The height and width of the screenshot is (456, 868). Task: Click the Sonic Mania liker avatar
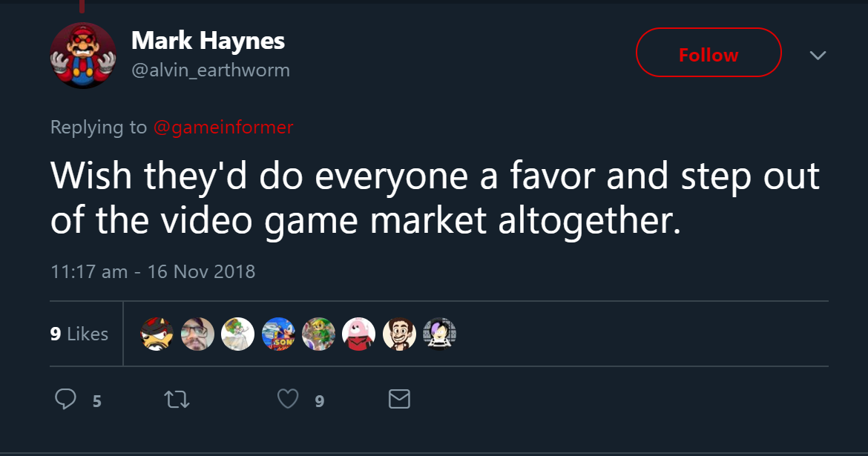(x=278, y=334)
